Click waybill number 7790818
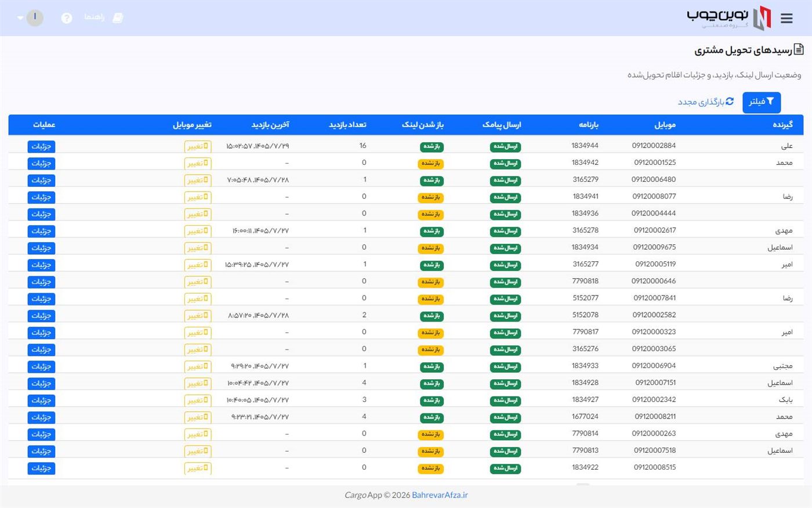 pos(585,281)
